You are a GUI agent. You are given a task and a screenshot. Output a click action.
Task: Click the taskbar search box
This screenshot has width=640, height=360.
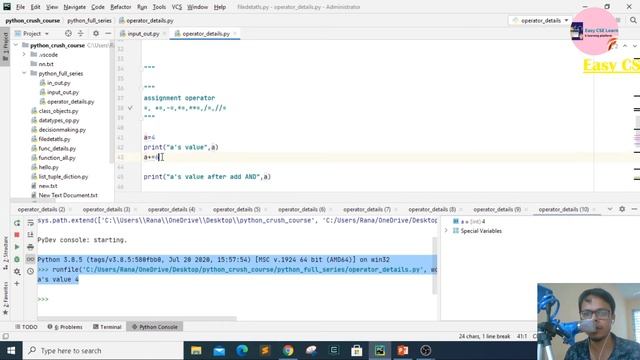pyautogui.click(x=102, y=351)
